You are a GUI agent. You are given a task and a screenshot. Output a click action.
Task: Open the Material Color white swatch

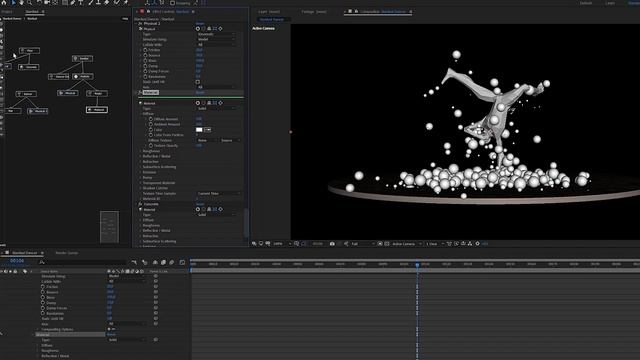(x=199, y=130)
